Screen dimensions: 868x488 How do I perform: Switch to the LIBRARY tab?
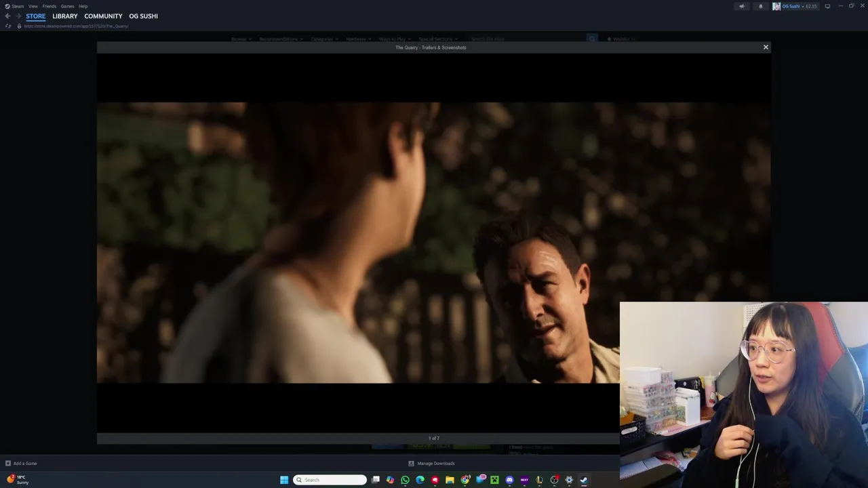(x=65, y=16)
